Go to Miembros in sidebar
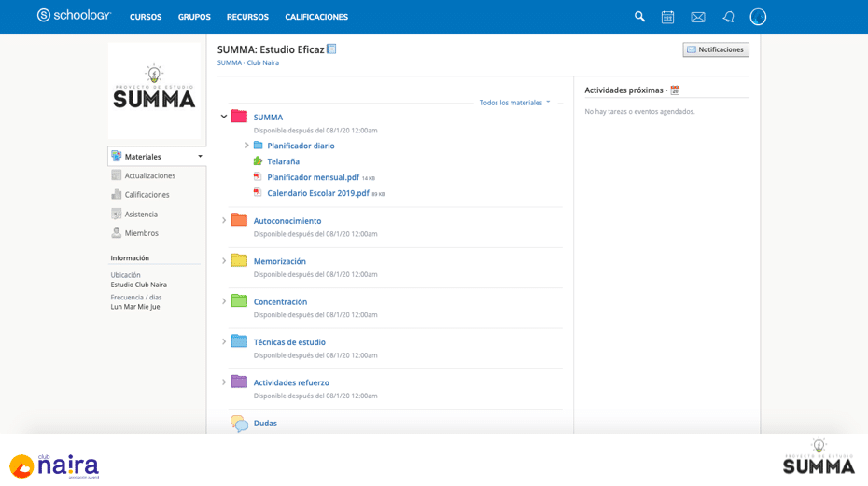 142,233
